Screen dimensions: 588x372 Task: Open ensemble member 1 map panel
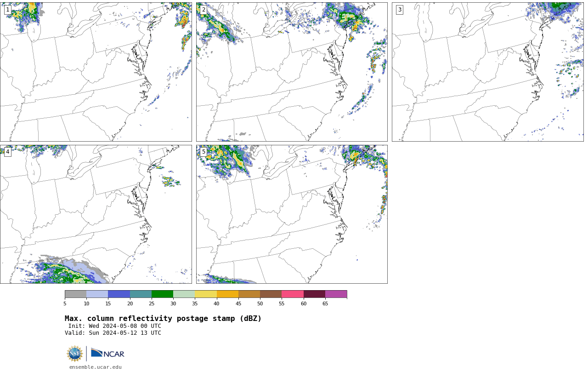click(96, 72)
